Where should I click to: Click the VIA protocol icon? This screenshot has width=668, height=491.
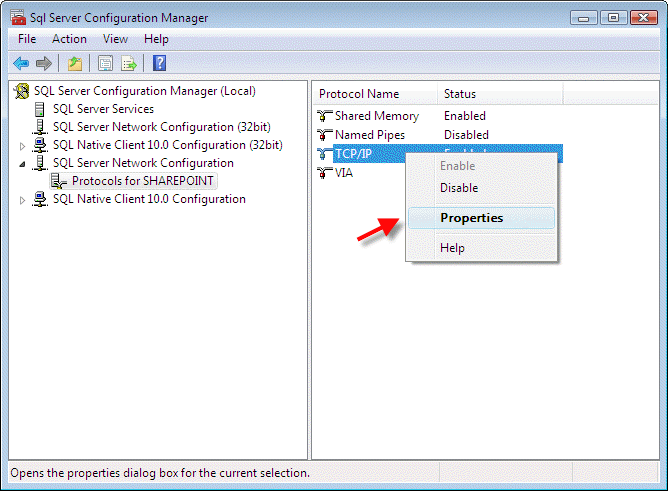(325, 173)
